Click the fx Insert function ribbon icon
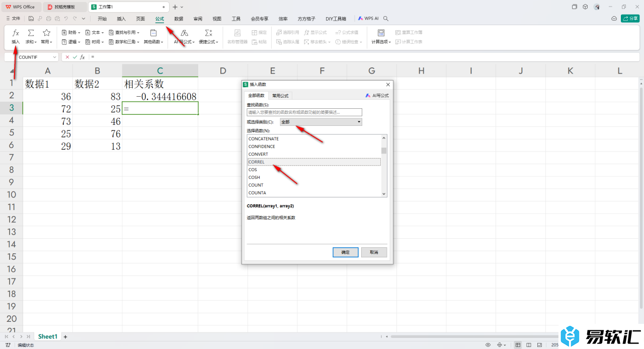Screen dimensions: 644x349 pyautogui.click(x=16, y=33)
